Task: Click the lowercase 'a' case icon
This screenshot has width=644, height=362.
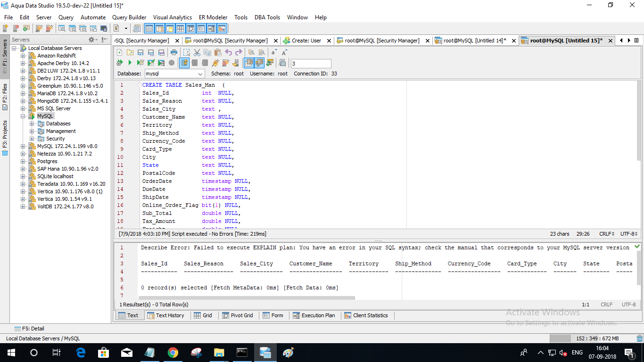Action: pos(273,52)
